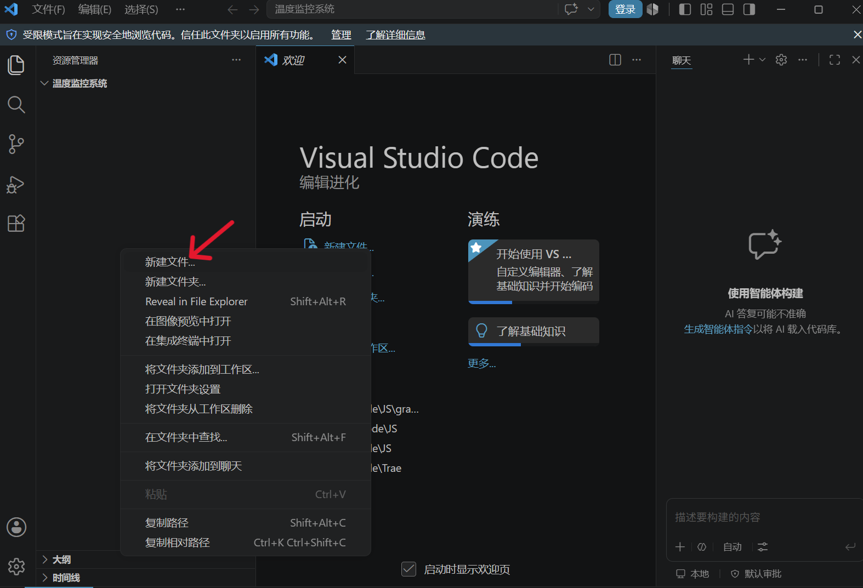Open the 更多... walkthroughs link
Viewport: 863px width, 588px height.
coord(482,363)
